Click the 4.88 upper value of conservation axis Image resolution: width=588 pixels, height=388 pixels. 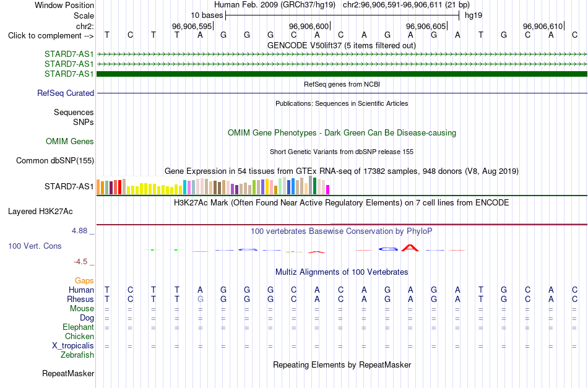point(79,231)
